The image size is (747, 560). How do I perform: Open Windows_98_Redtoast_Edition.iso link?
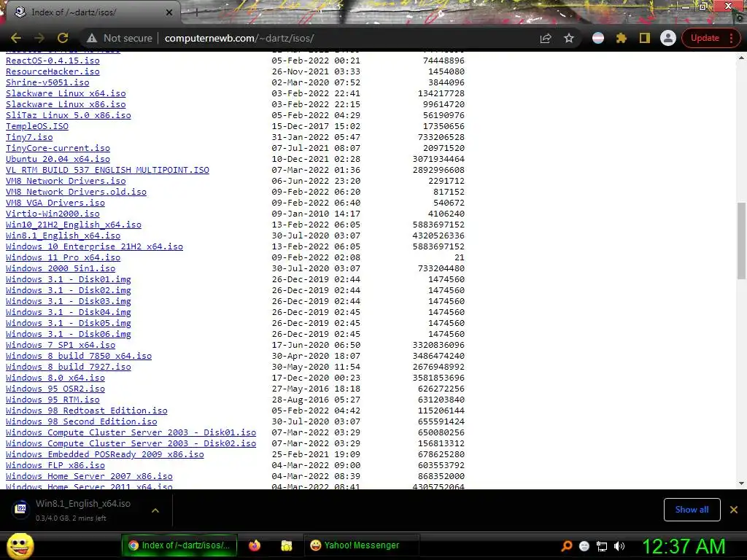(87, 411)
